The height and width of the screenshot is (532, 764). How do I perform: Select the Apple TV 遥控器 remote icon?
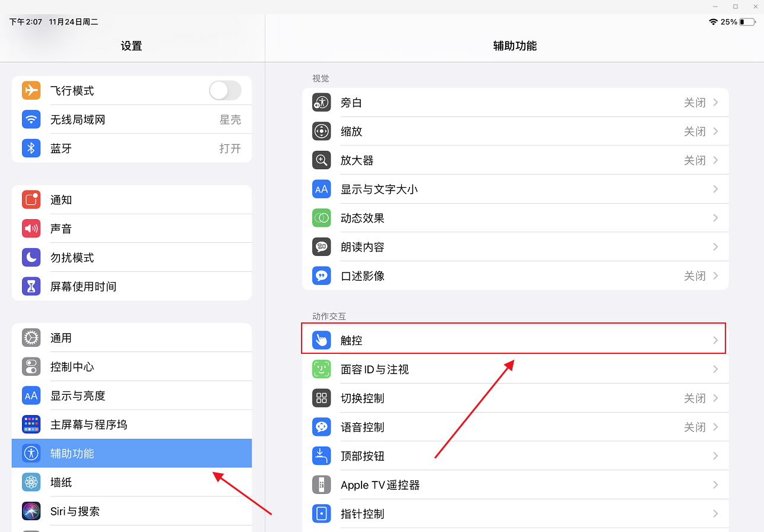tap(321, 484)
